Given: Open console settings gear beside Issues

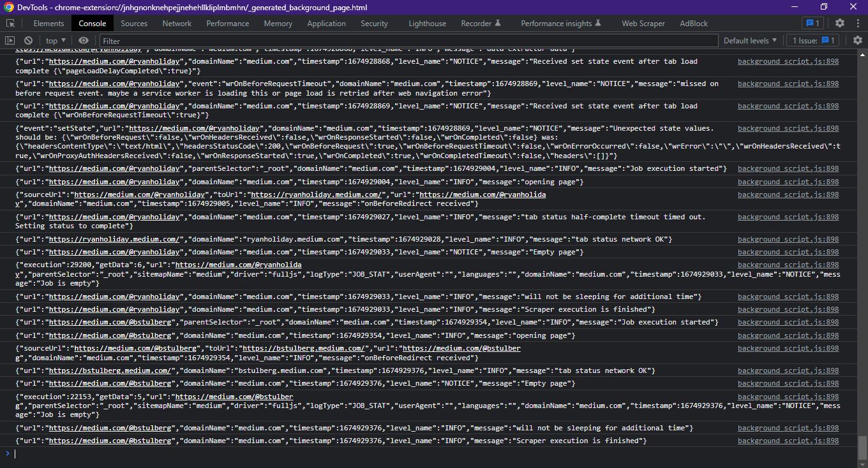Looking at the screenshot, I should [857, 40].
